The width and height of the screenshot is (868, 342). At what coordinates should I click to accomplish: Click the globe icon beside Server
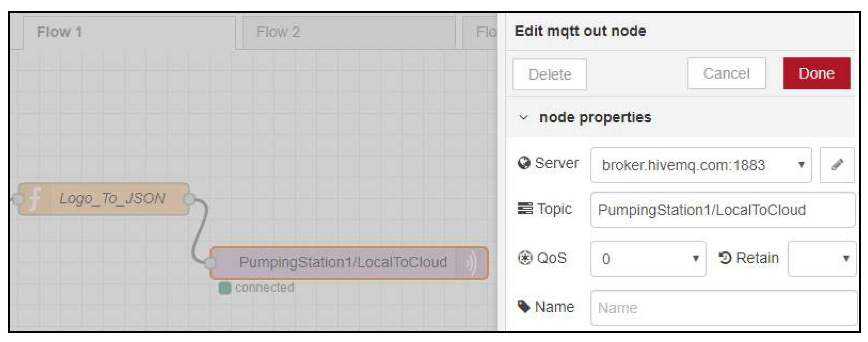tap(524, 163)
